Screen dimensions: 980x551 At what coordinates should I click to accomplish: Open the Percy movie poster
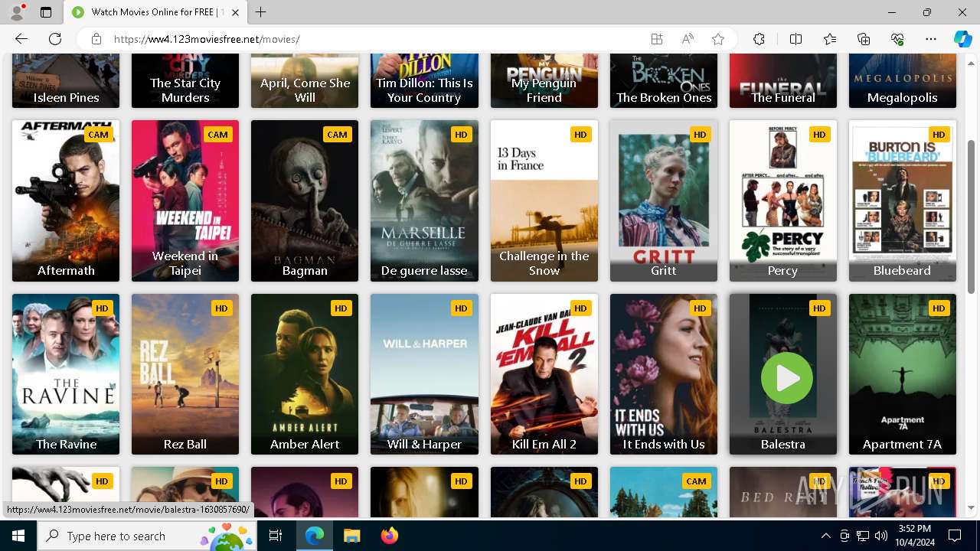point(783,201)
